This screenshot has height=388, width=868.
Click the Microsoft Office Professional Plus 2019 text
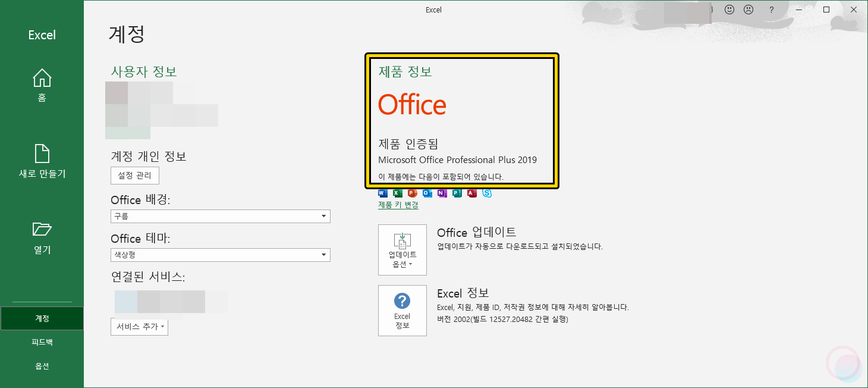458,160
